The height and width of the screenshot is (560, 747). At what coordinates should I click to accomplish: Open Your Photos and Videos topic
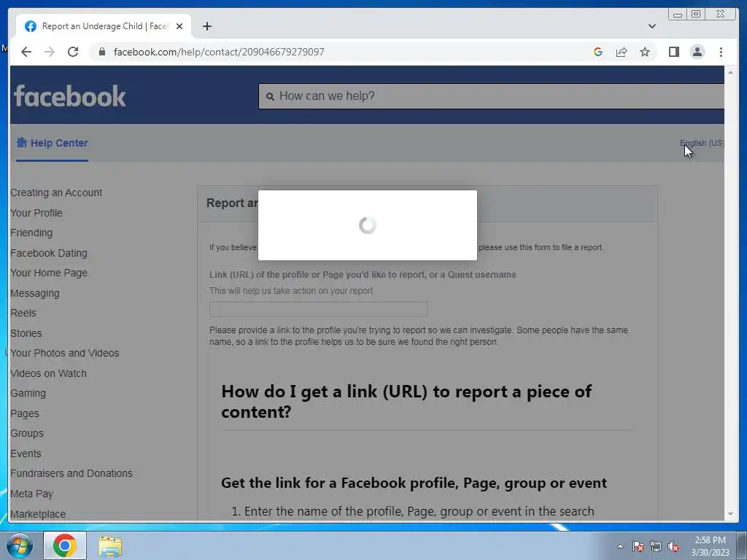click(x=65, y=353)
